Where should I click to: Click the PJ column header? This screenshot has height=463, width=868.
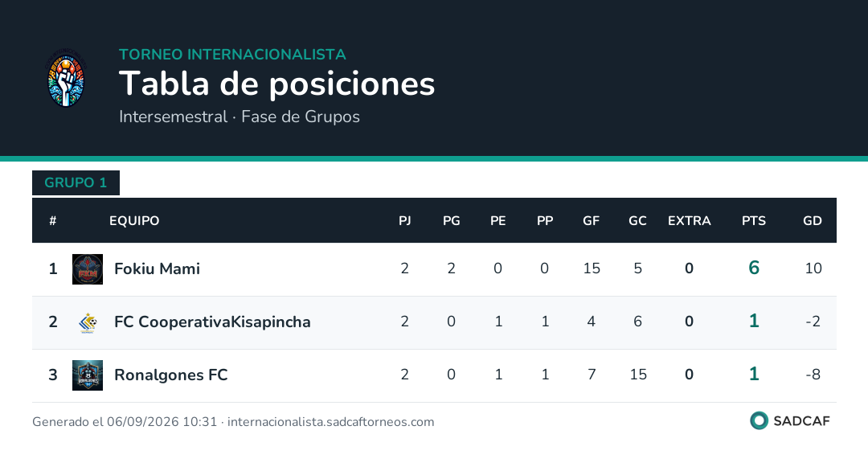coord(404,221)
